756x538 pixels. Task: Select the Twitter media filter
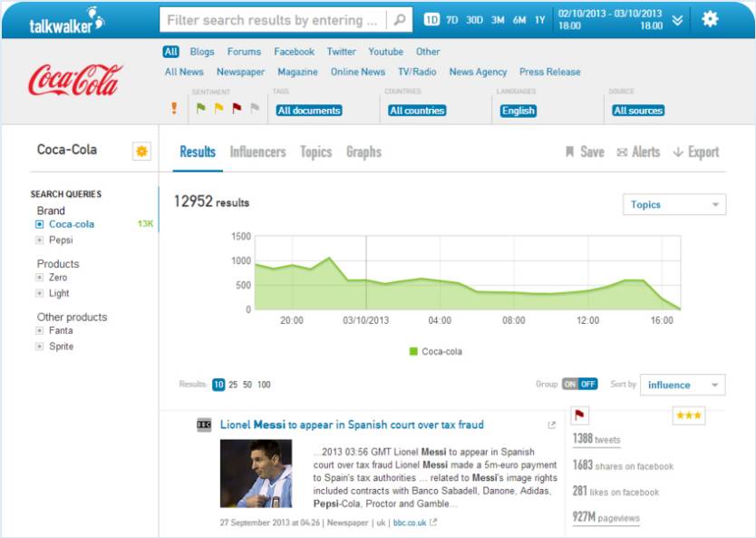342,52
